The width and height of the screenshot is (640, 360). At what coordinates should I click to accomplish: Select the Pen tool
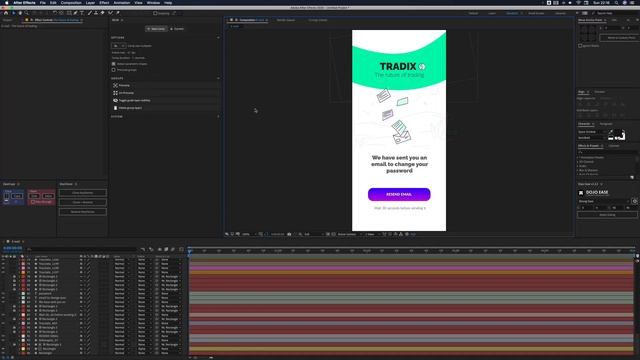pyautogui.click(x=76, y=13)
